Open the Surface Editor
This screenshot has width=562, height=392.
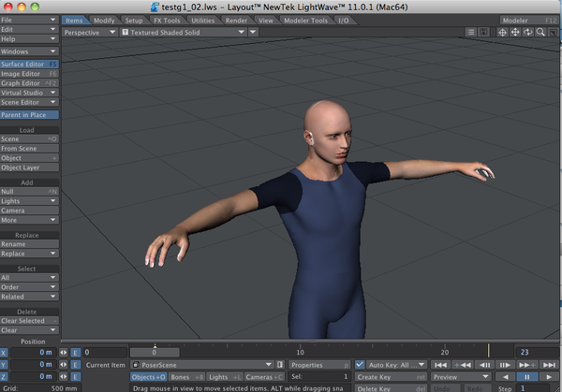(x=29, y=64)
